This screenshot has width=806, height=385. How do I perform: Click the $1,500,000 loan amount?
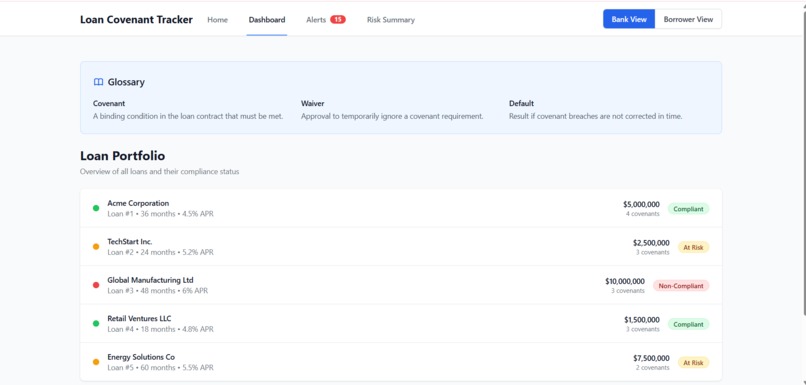point(642,320)
